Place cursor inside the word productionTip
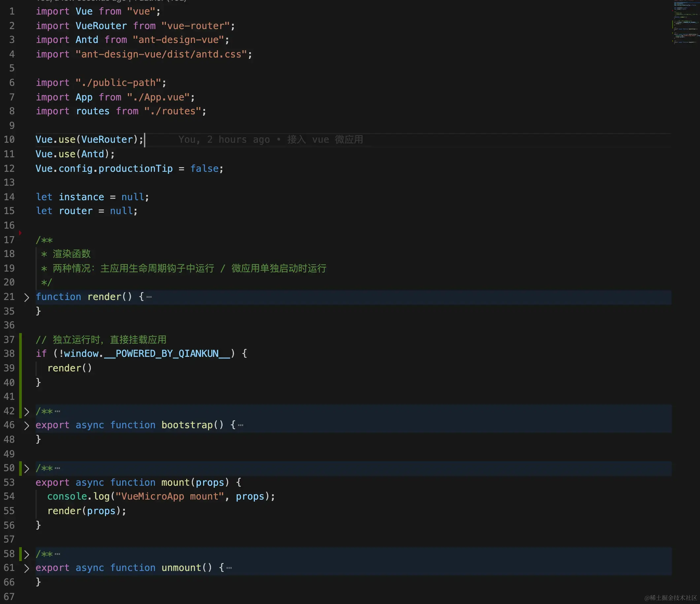 coord(133,168)
